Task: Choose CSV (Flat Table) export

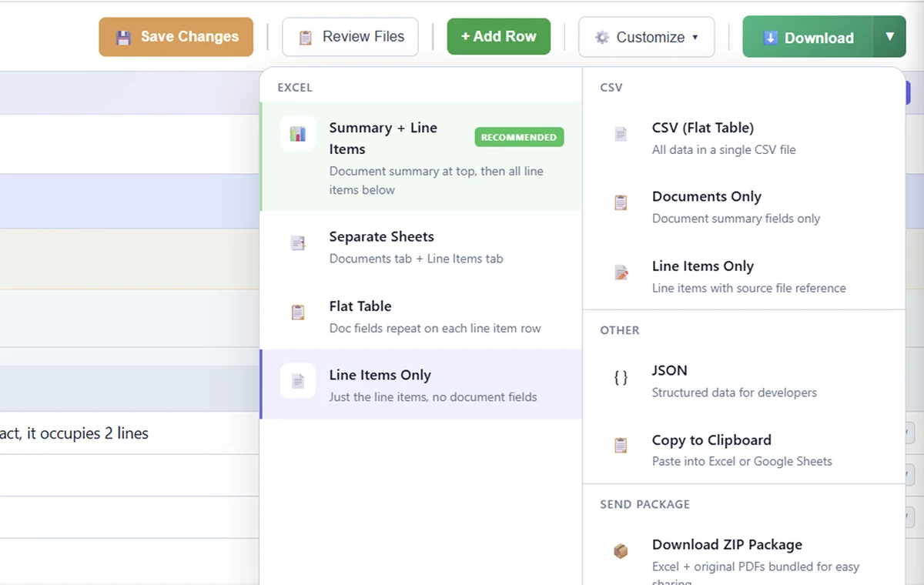Action: [x=744, y=138]
